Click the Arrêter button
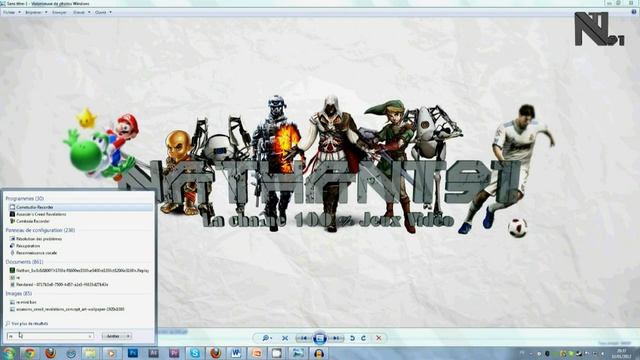640x360 pixels. tap(113, 336)
